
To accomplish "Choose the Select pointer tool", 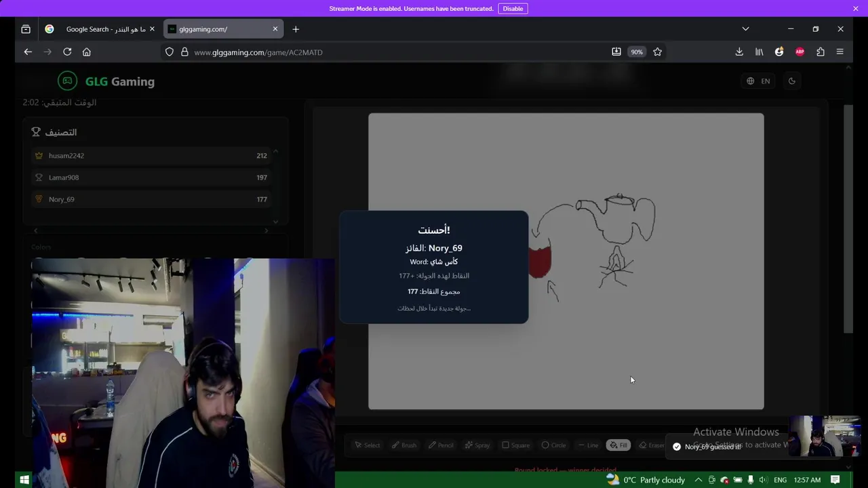I will click(x=367, y=445).
